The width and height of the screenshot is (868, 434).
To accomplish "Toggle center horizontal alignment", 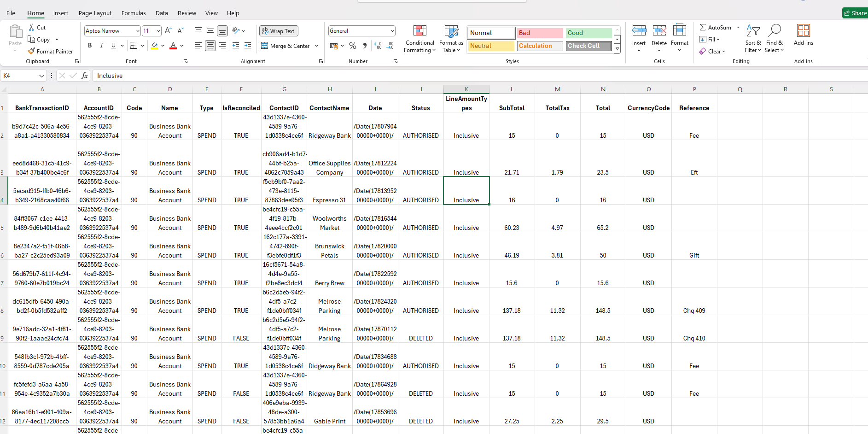I will [210, 46].
